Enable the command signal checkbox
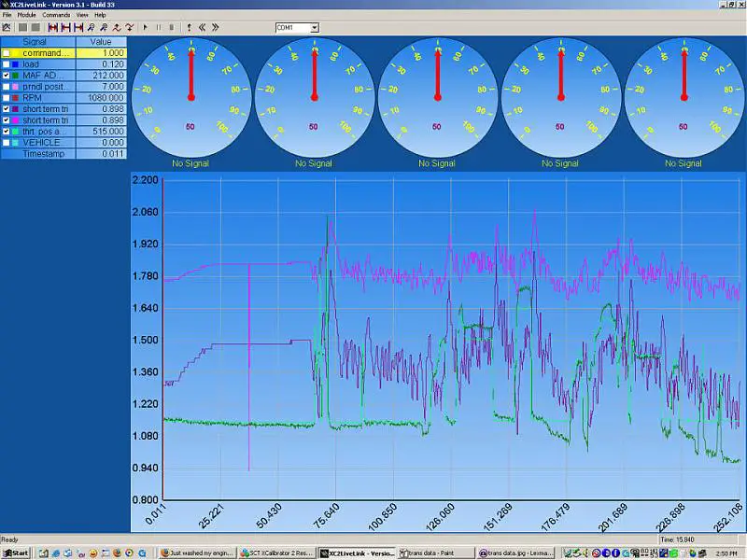The height and width of the screenshot is (560, 747). pos(7,53)
